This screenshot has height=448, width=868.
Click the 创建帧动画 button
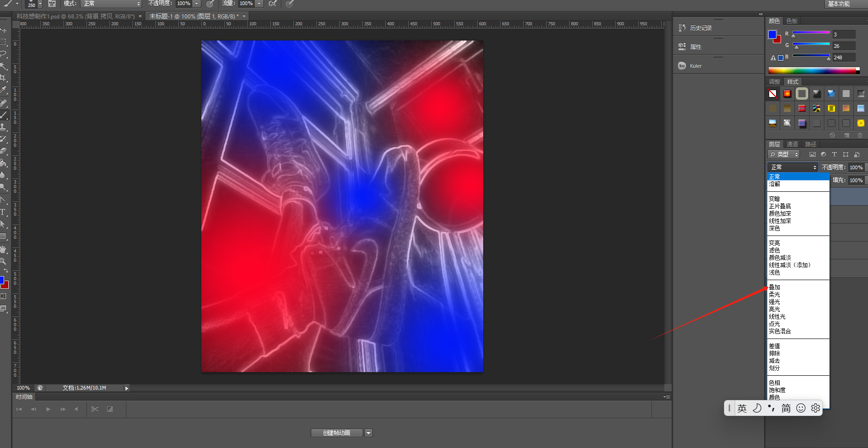click(337, 433)
